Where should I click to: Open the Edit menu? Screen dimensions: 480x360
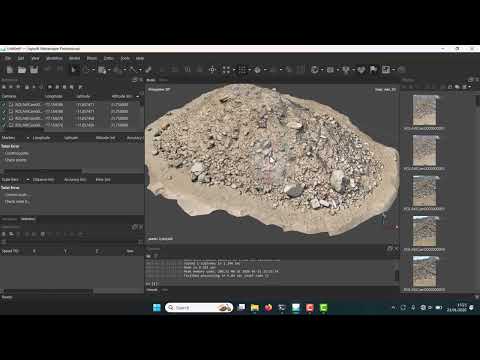point(21,58)
